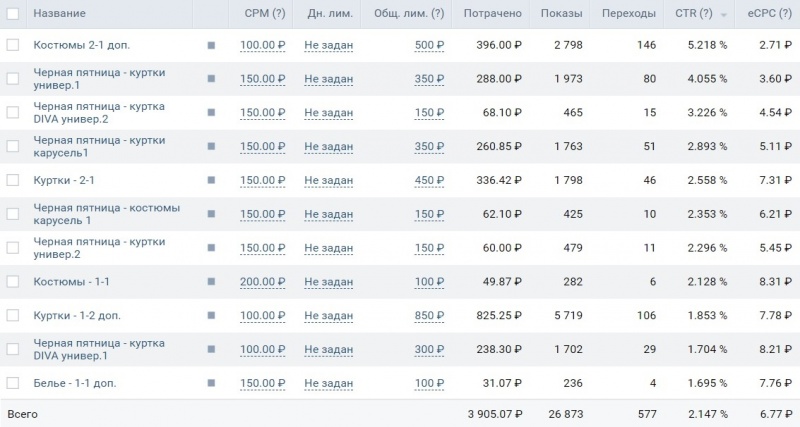Toggle the select-all checkbox in header
This screenshot has width=800, height=427.
click(x=13, y=13)
